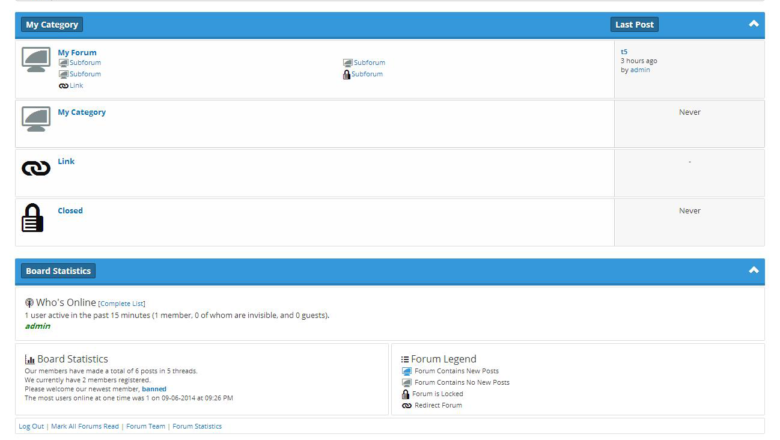The width and height of the screenshot is (780, 440).
Task: Click the chain icon beside Link forum
Action: (35, 169)
